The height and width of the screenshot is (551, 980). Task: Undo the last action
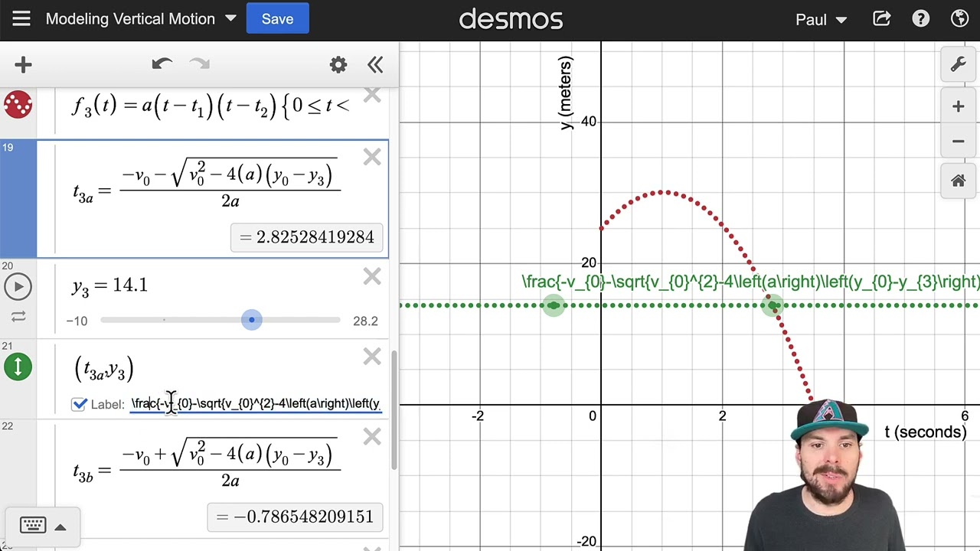pyautogui.click(x=162, y=65)
